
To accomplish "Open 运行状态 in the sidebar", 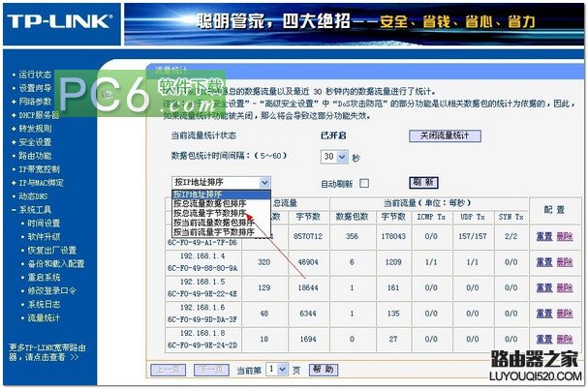I will click(x=35, y=75).
